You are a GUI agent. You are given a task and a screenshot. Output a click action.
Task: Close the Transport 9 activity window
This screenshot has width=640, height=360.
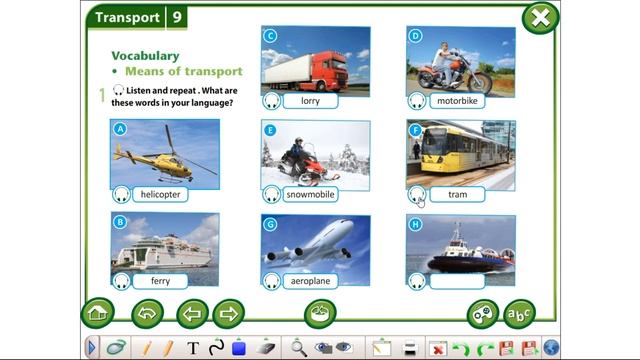point(540,18)
